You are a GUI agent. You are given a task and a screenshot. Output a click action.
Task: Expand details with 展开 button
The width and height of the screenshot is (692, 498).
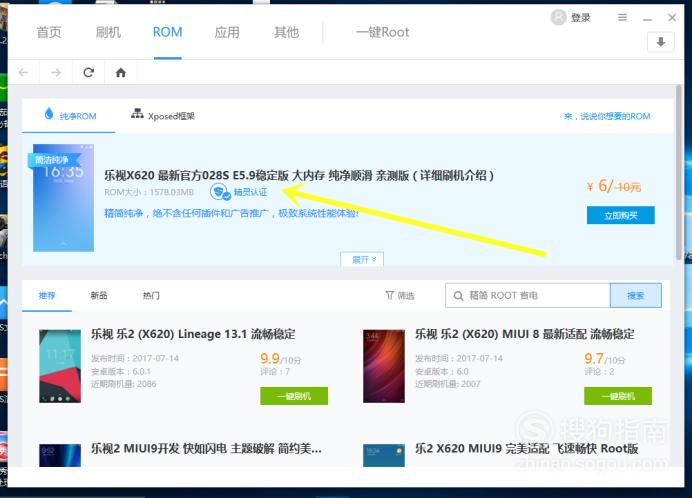pyautogui.click(x=362, y=260)
